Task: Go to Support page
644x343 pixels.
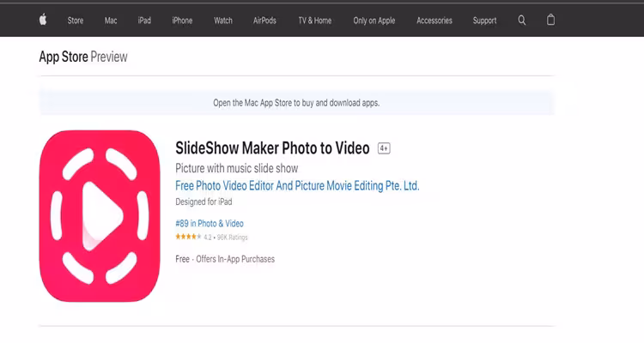Action: click(x=484, y=20)
